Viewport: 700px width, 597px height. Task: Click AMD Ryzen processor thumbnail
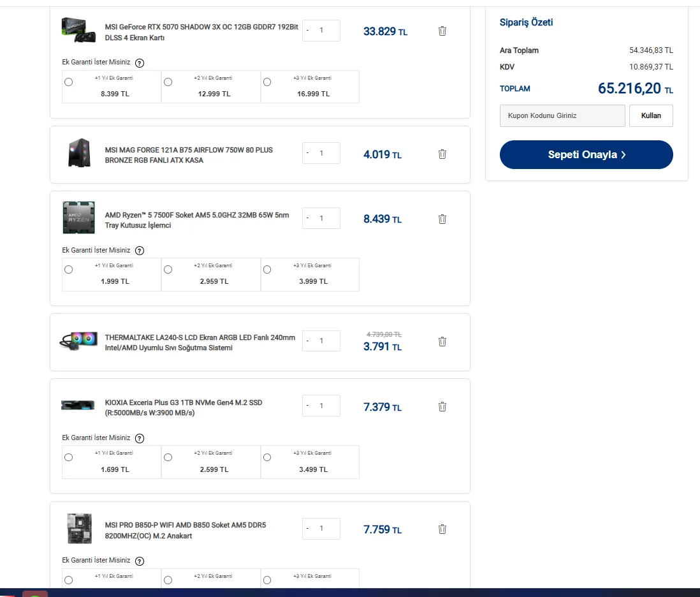point(78,218)
